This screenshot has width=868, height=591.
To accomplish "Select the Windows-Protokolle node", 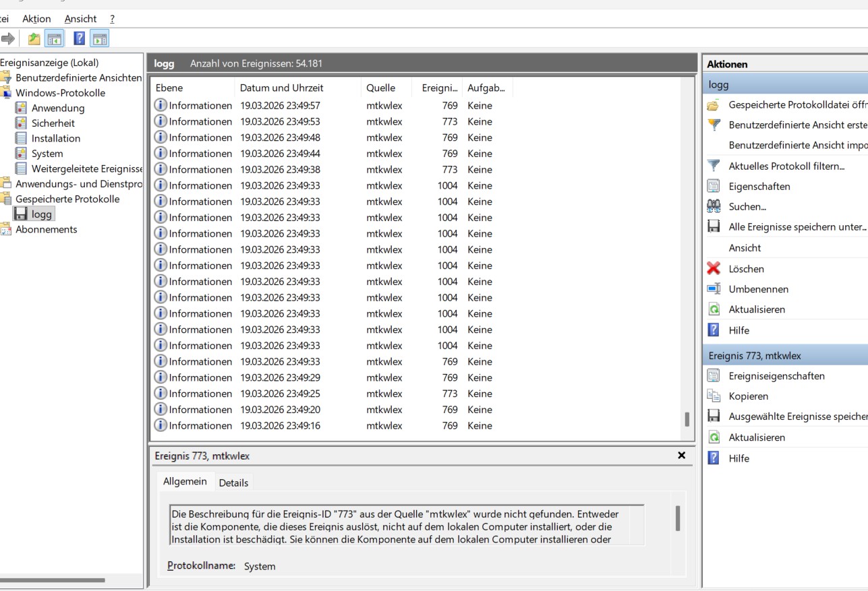I will 61,93.
